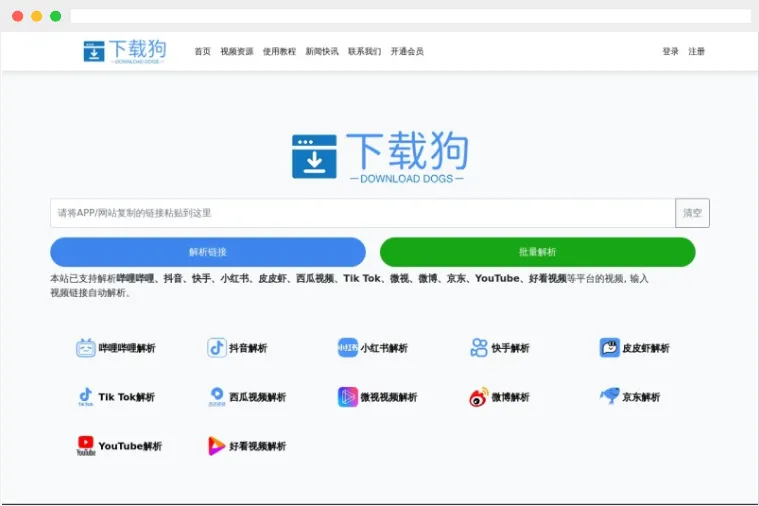Open 抖音解析 link

pyautogui.click(x=248, y=348)
